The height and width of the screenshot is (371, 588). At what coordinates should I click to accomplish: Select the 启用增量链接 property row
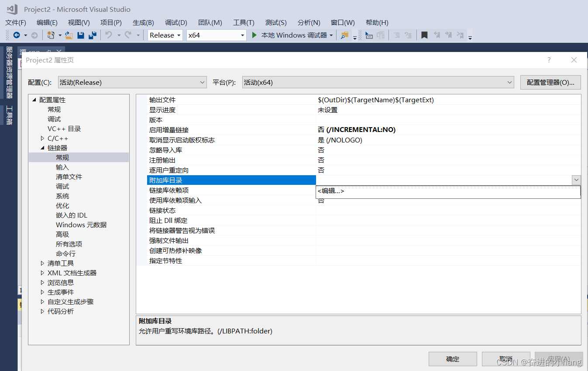pos(364,130)
